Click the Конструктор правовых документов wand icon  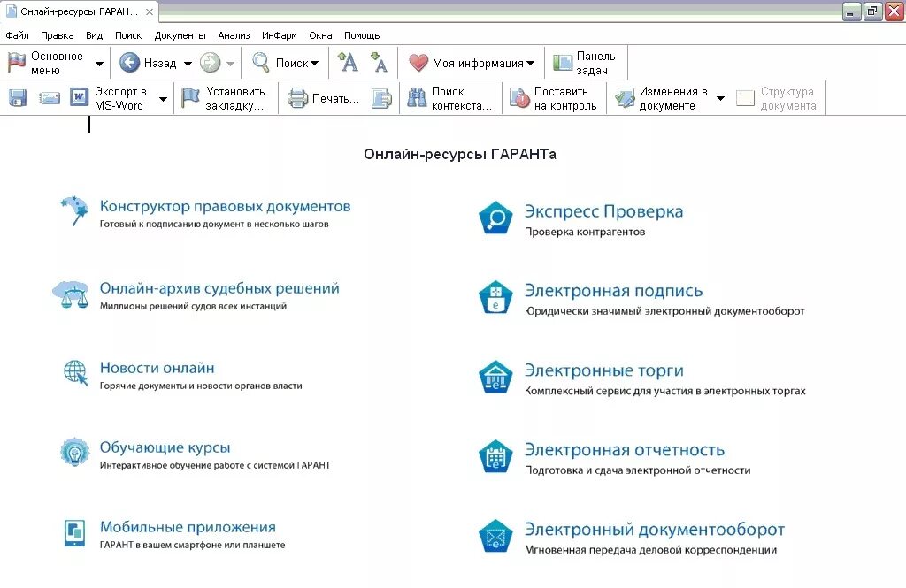coord(75,210)
